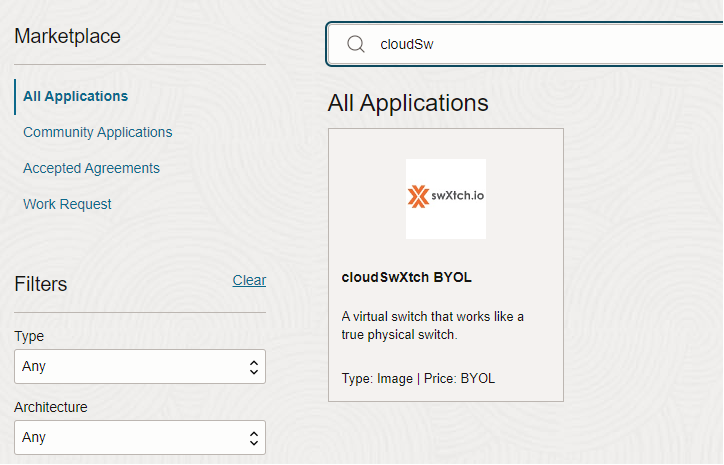Click the swXtch.io logo image
The image size is (724, 465).
pos(446,198)
